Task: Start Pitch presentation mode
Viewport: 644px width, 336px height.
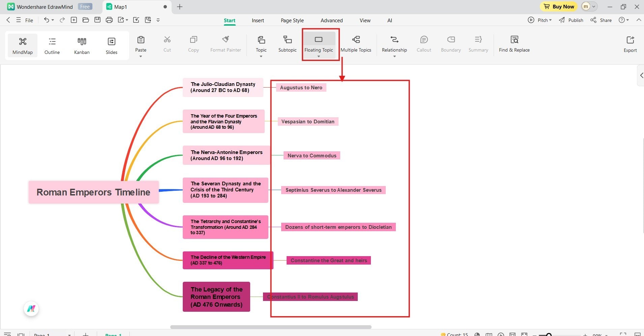Action: click(540, 20)
